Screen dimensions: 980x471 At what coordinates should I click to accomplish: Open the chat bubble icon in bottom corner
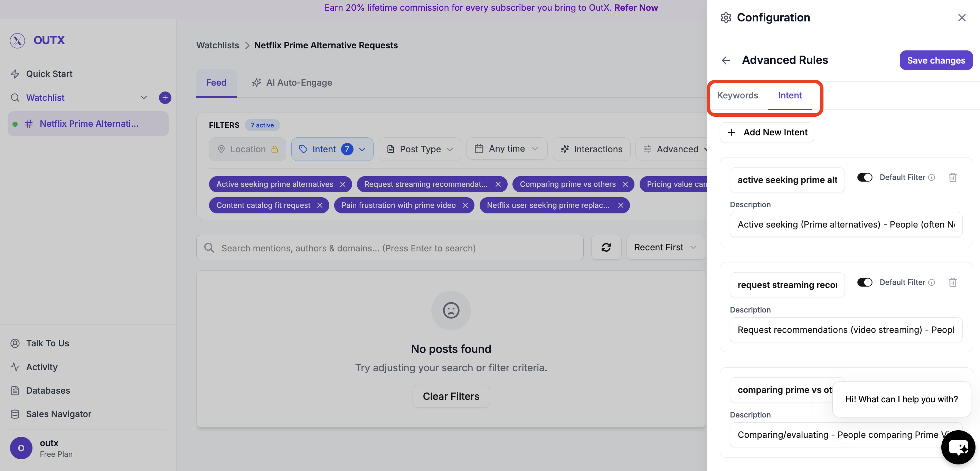958,448
